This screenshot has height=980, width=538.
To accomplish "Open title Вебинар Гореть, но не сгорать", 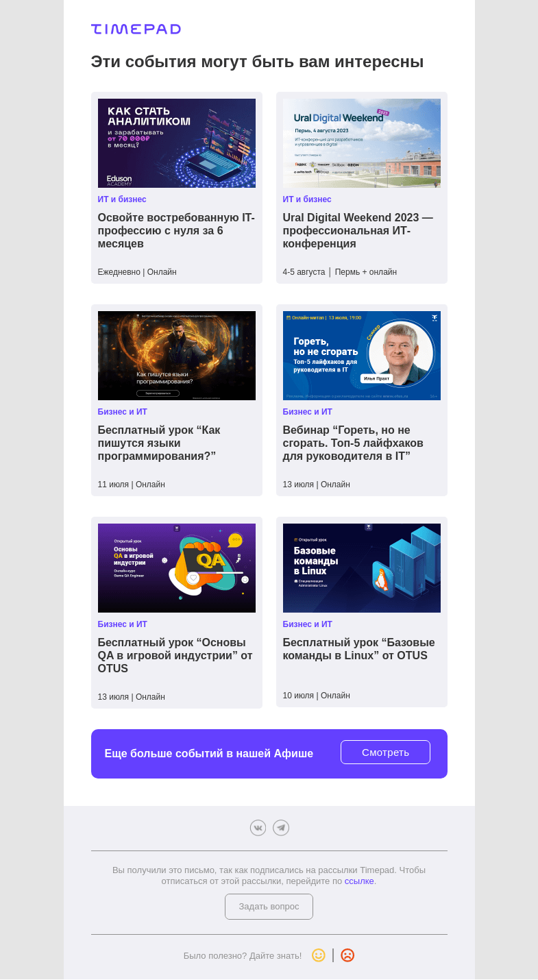I will (354, 443).
